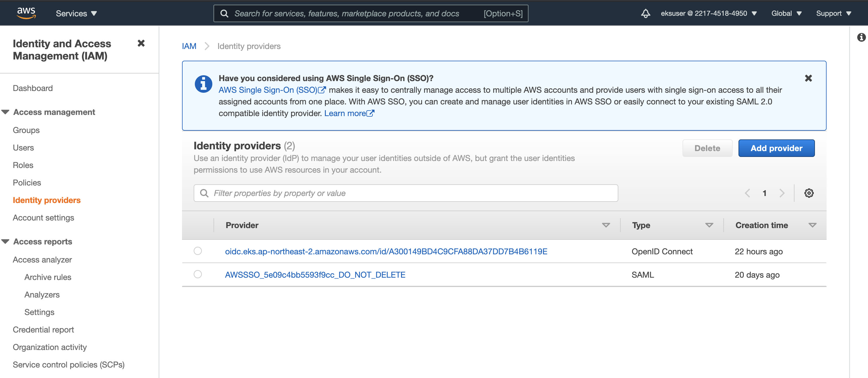The width and height of the screenshot is (868, 378).
Task: Sort by Creation time column arrow
Action: (x=812, y=225)
